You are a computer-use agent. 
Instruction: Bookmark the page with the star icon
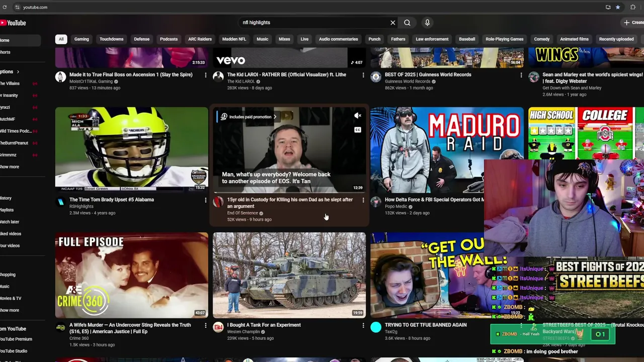(618, 7)
